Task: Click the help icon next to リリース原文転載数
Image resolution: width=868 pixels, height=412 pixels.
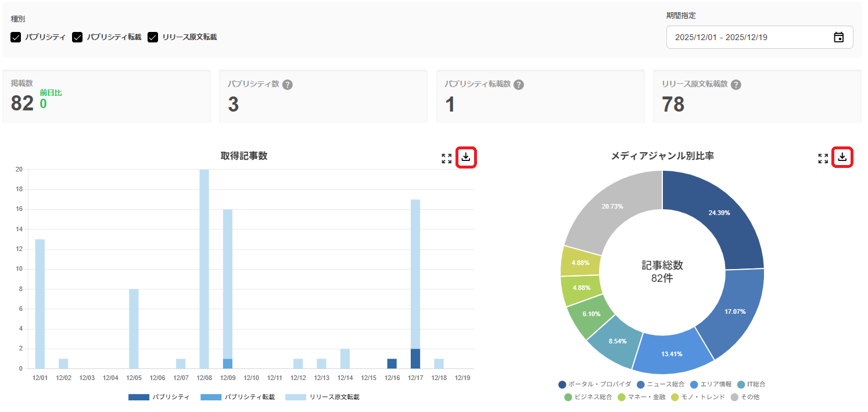Action: [737, 84]
